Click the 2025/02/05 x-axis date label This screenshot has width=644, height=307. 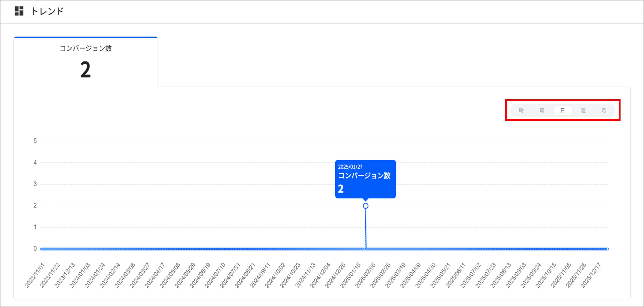click(x=365, y=275)
